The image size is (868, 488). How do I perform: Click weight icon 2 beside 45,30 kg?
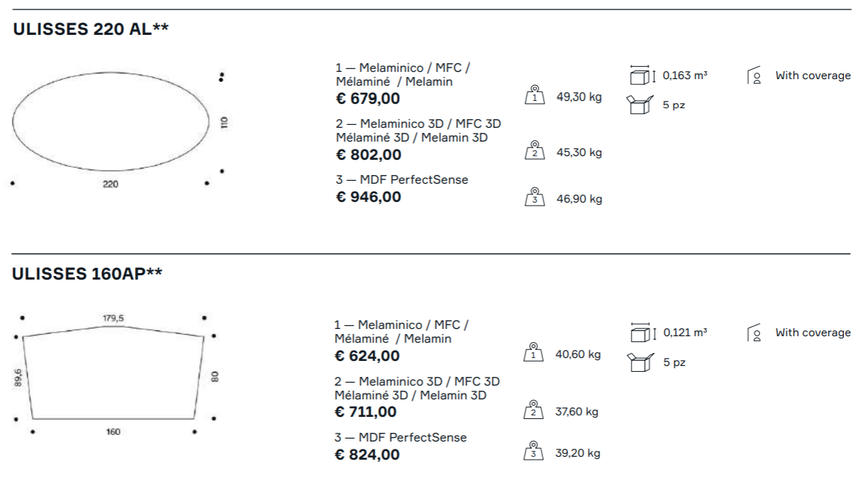click(535, 150)
